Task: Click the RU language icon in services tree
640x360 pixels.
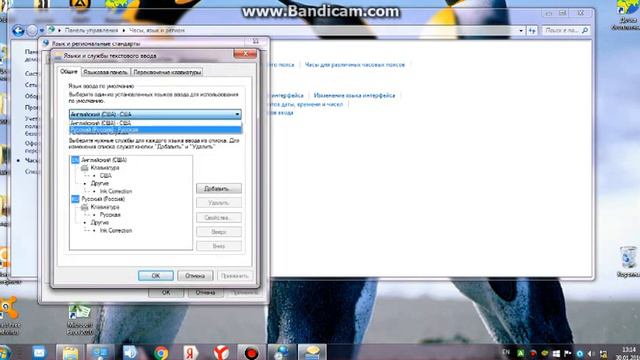Action: tap(75, 199)
